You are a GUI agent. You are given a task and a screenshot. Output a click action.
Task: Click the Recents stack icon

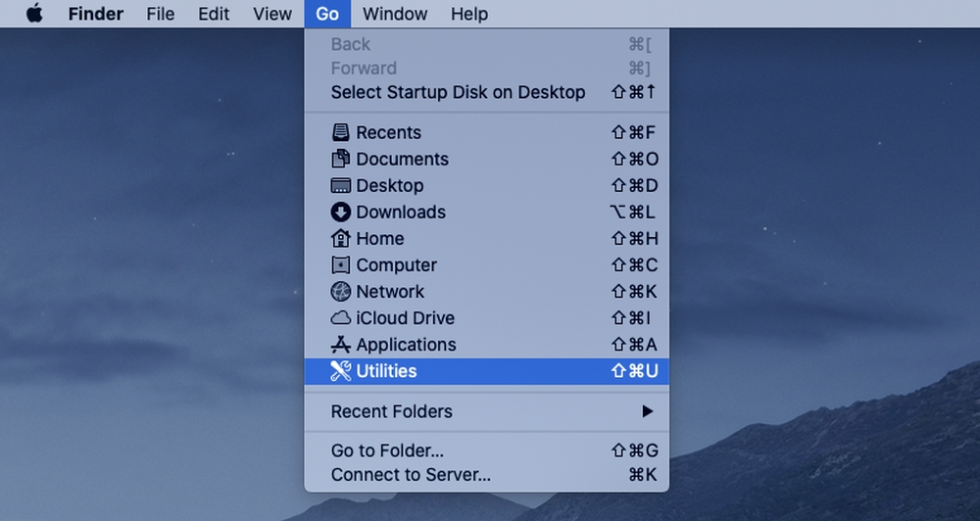tap(341, 132)
